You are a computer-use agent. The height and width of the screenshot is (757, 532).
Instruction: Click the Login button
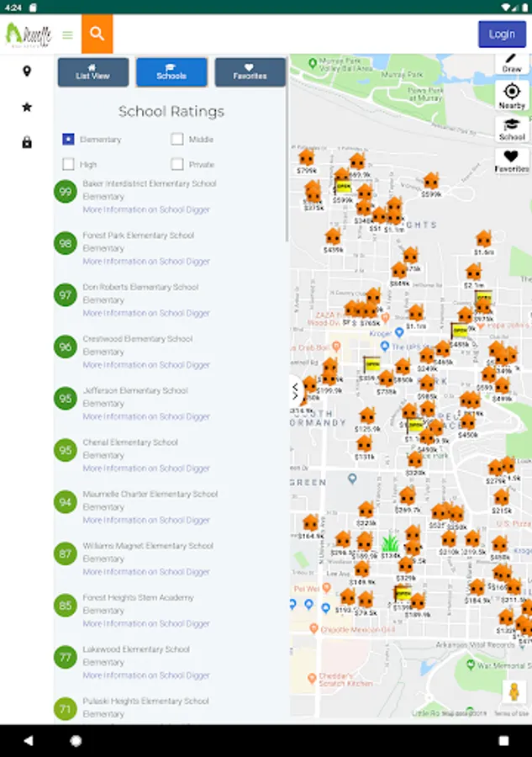(502, 34)
